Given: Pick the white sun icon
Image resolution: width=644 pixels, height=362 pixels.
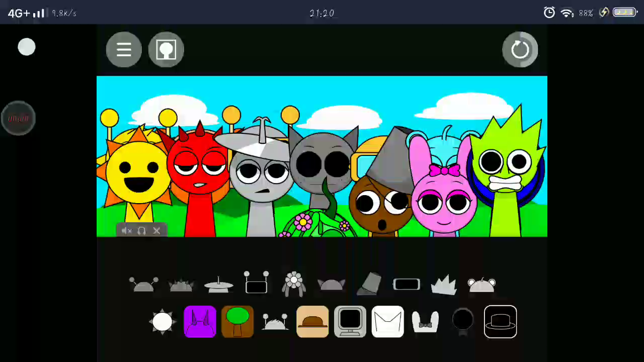Looking at the screenshot, I should click(163, 322).
